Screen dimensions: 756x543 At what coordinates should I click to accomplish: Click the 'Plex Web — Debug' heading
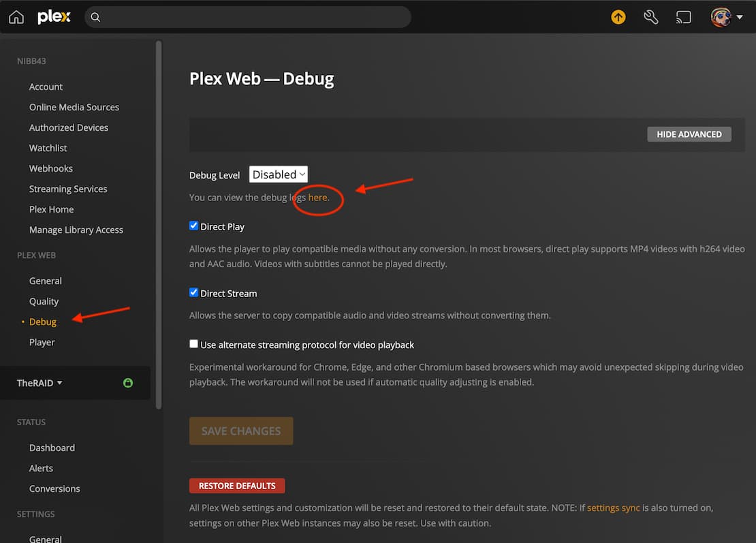262,78
